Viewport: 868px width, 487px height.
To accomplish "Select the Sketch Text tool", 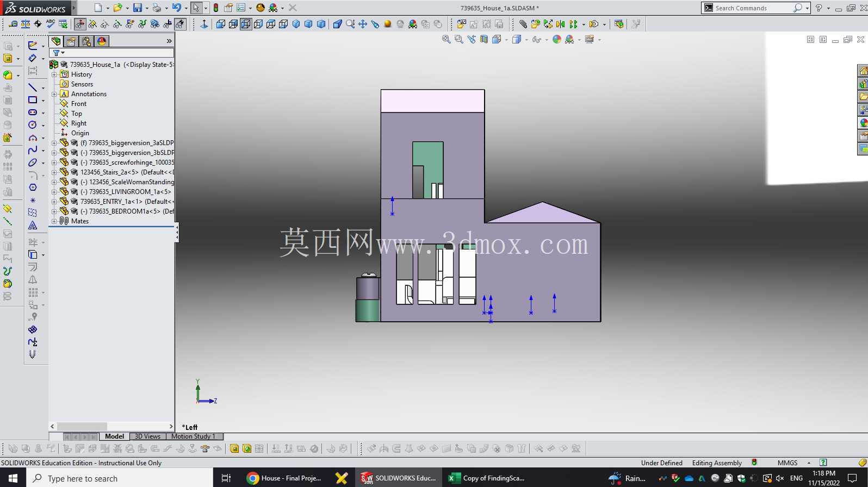I will click(33, 226).
